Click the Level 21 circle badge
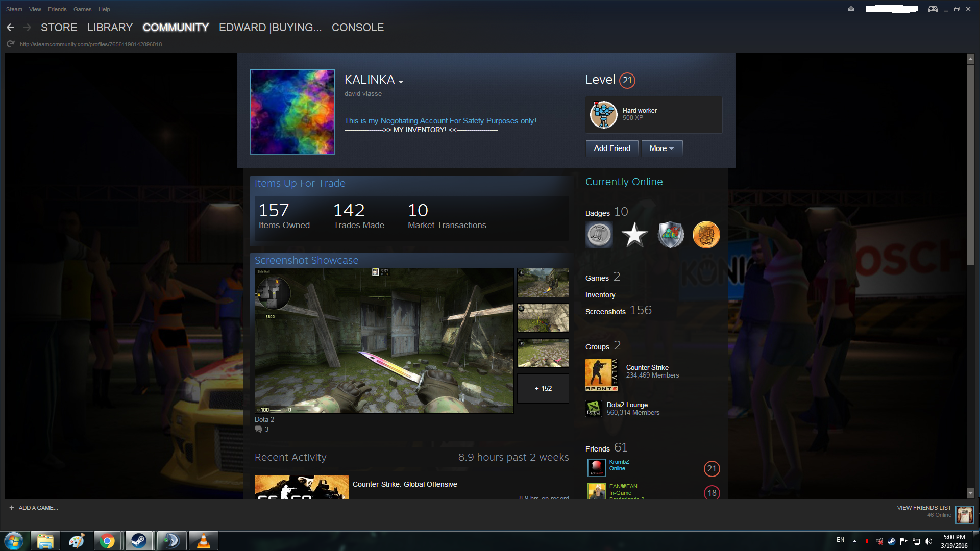 coord(627,80)
